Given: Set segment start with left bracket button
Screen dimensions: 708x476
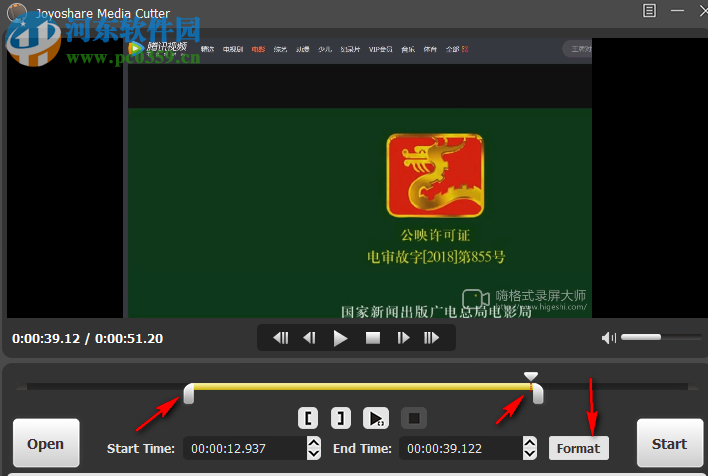Looking at the screenshot, I should pos(308,418).
